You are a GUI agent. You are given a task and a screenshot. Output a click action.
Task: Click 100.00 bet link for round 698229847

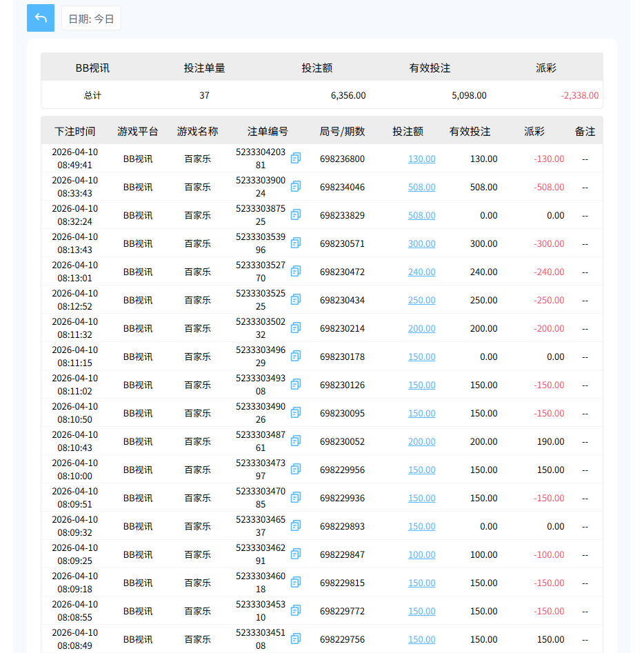pyautogui.click(x=421, y=554)
